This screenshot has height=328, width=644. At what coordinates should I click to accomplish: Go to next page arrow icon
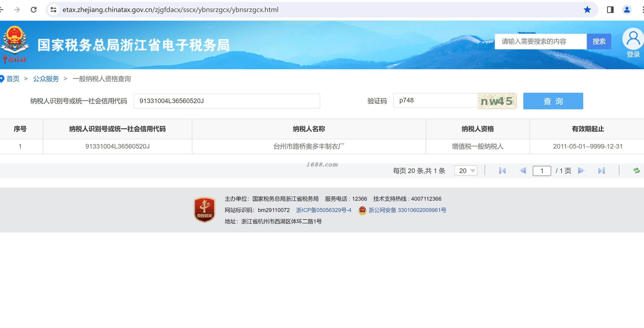581,171
